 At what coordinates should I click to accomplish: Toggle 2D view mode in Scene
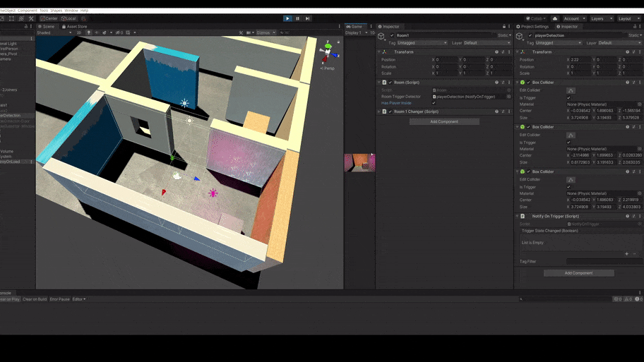79,32
